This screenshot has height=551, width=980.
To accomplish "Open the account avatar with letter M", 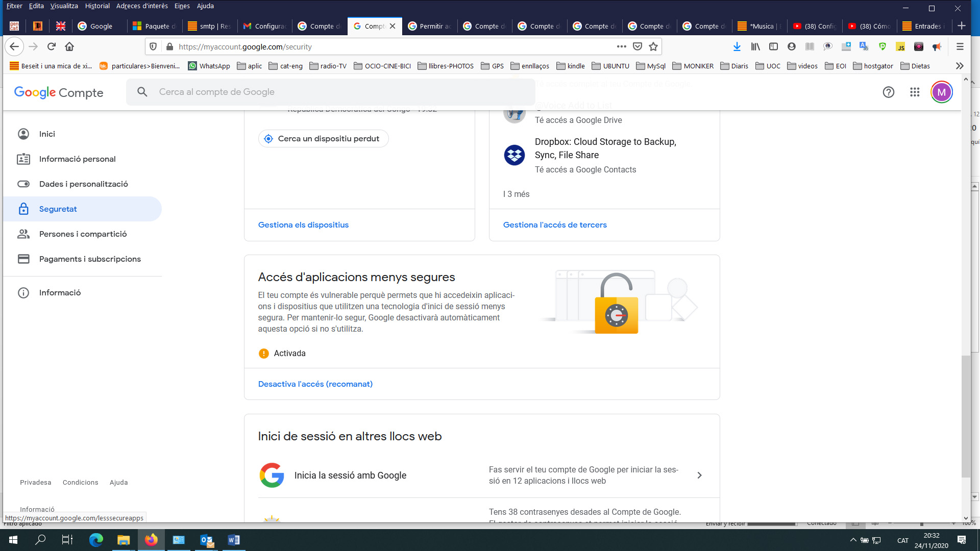I will [941, 92].
